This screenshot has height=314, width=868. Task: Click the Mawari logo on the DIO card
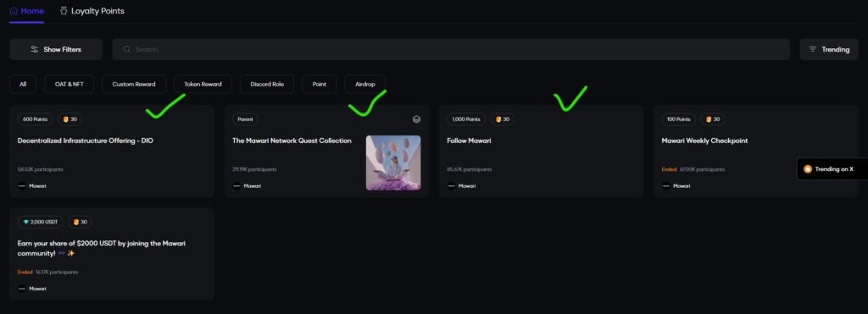[21, 186]
